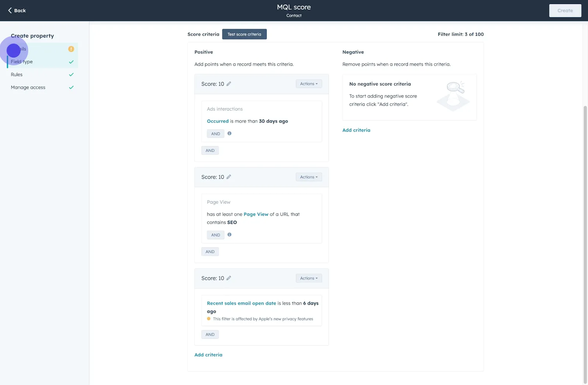Click the magnifying glass empty-state illustration
Image resolution: width=588 pixels, height=385 pixels.
pos(453,96)
